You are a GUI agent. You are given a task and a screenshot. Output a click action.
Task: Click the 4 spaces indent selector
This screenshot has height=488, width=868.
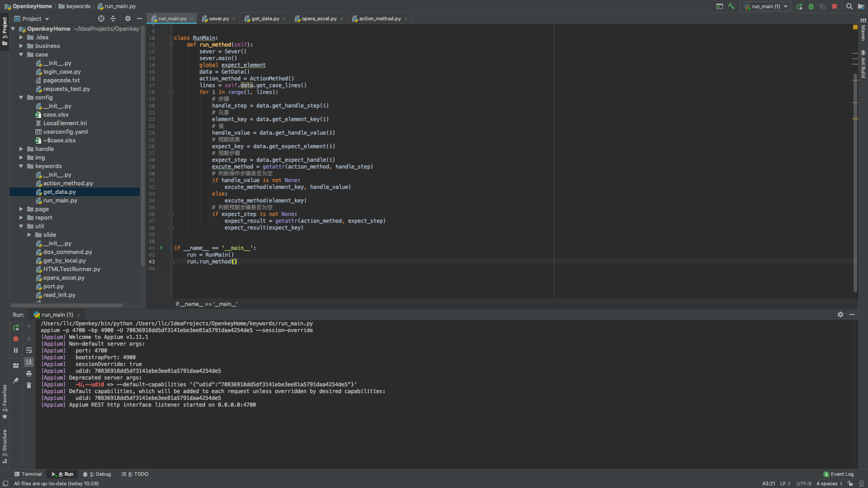(x=829, y=483)
